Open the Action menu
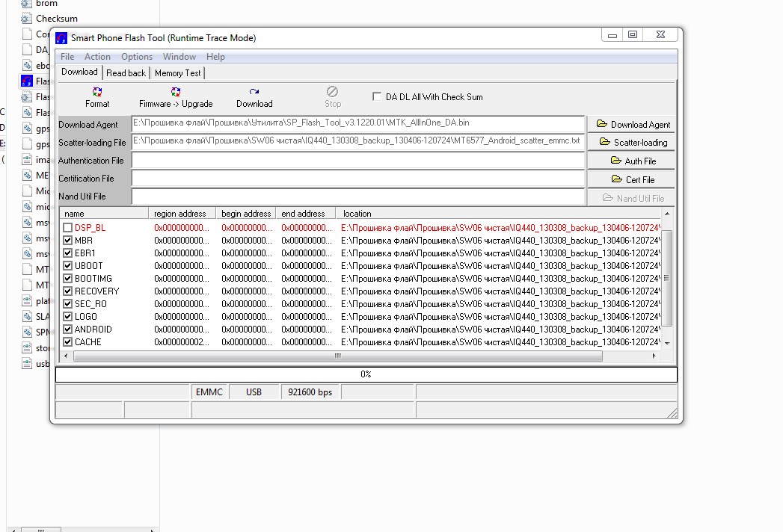 coord(97,57)
